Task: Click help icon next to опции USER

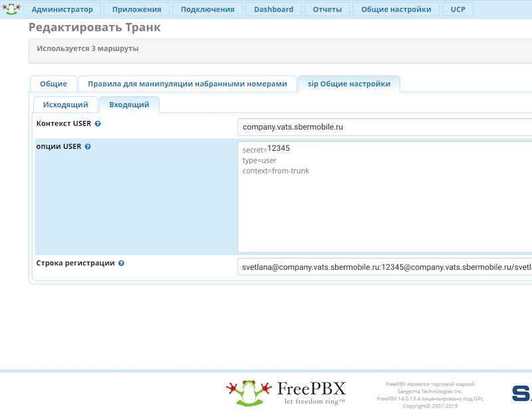Action: pyautogui.click(x=88, y=147)
